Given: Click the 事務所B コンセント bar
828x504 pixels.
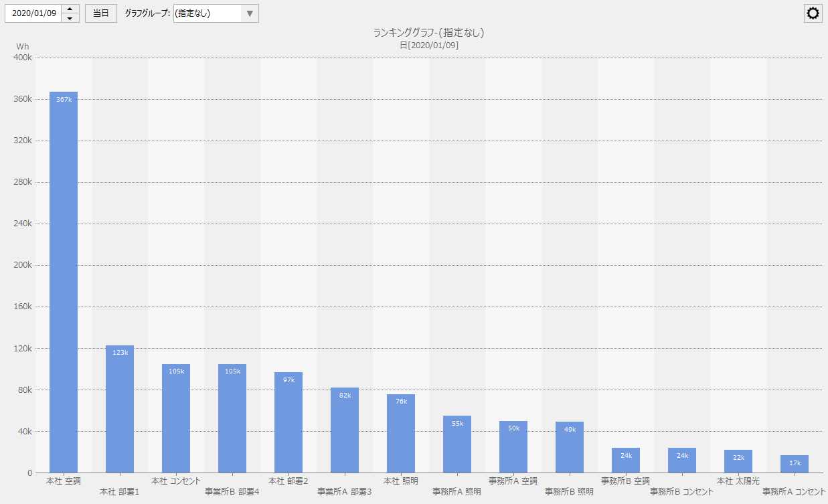Looking at the screenshot, I should tap(682, 460).
